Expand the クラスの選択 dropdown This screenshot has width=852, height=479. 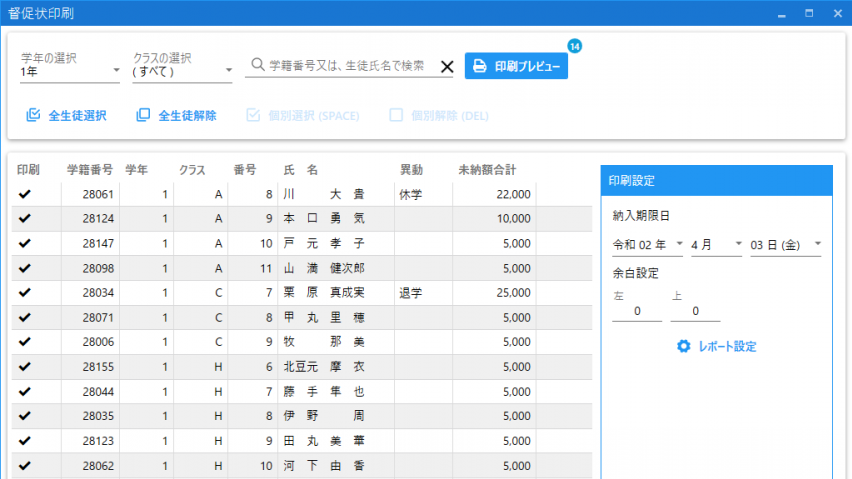point(182,71)
